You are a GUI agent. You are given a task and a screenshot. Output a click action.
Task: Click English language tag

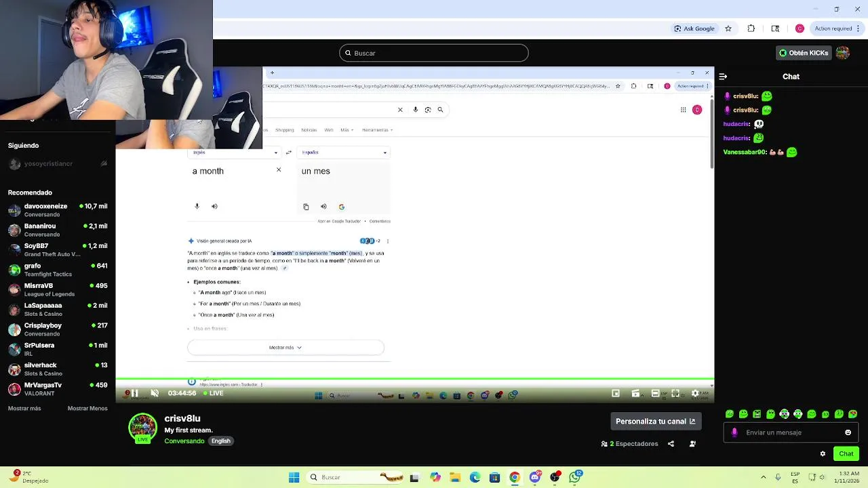[221, 441]
